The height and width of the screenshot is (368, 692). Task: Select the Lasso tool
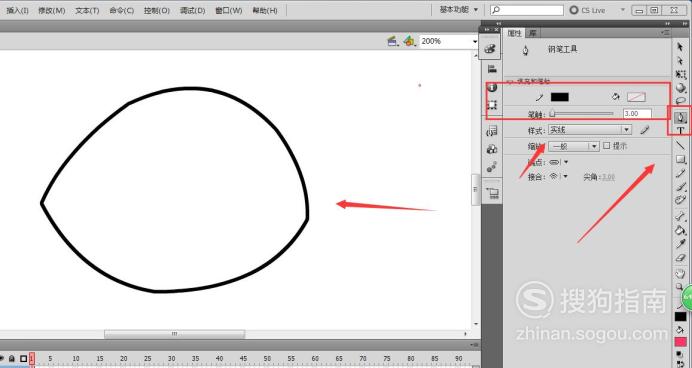(680, 101)
